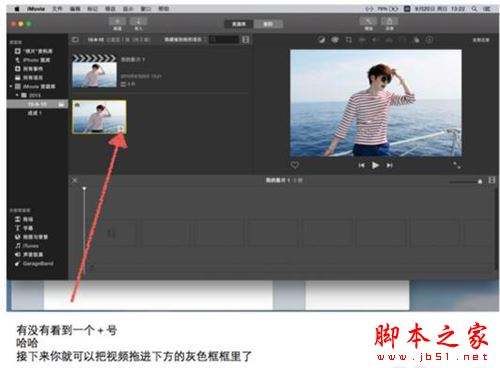Play the video in viewer
This screenshot has width=500, height=368.
point(375,165)
